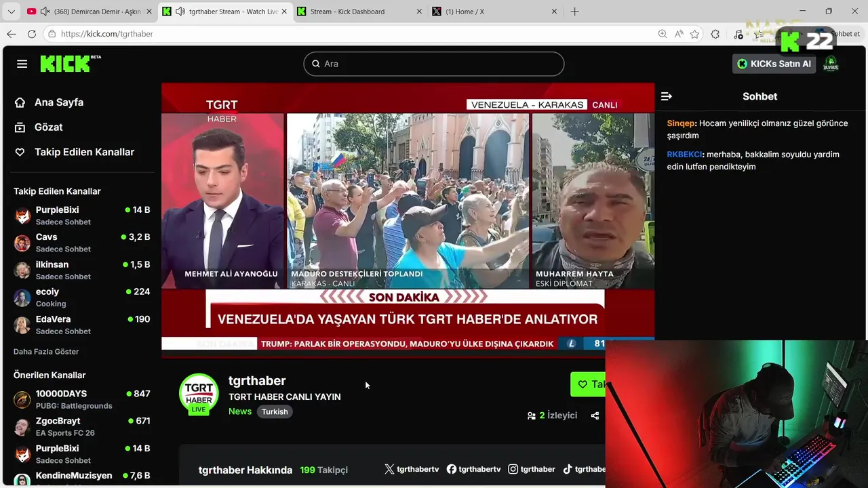Screen dimensions: 868x488
Task: Click the 199 Takipçi follower count
Action: pyautogui.click(x=324, y=470)
